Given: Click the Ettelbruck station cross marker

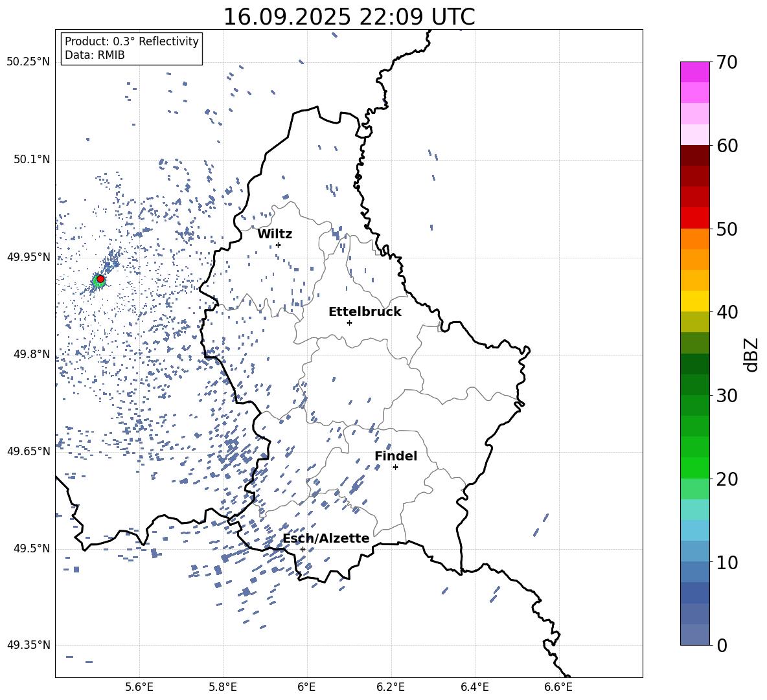Looking at the screenshot, I should 349,322.
